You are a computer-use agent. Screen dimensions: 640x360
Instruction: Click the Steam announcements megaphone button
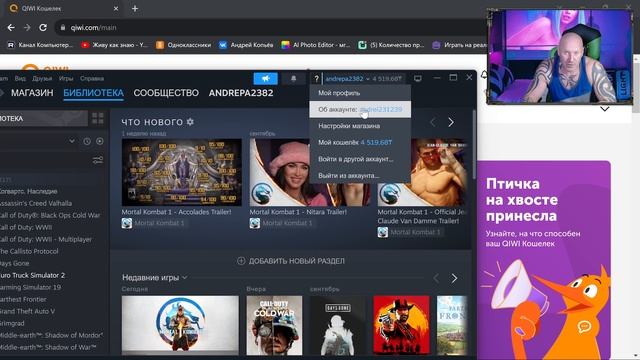coord(266,78)
